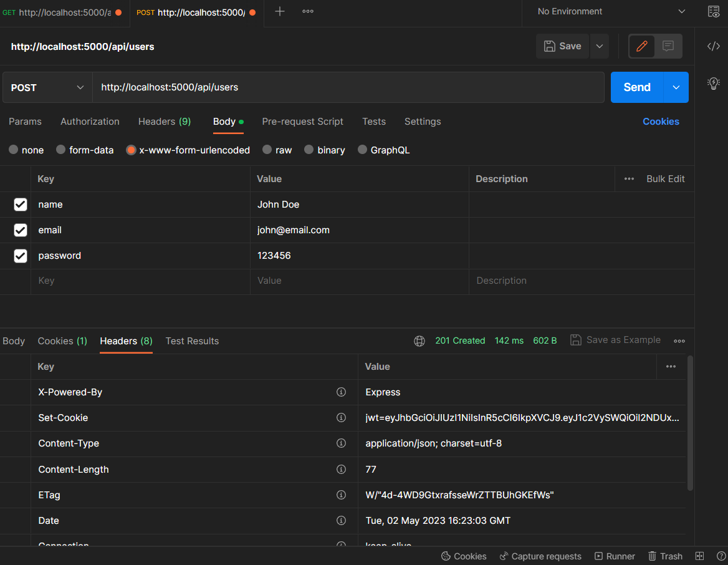Uncheck the name parameter checkbox
The image size is (728, 565).
[21, 205]
